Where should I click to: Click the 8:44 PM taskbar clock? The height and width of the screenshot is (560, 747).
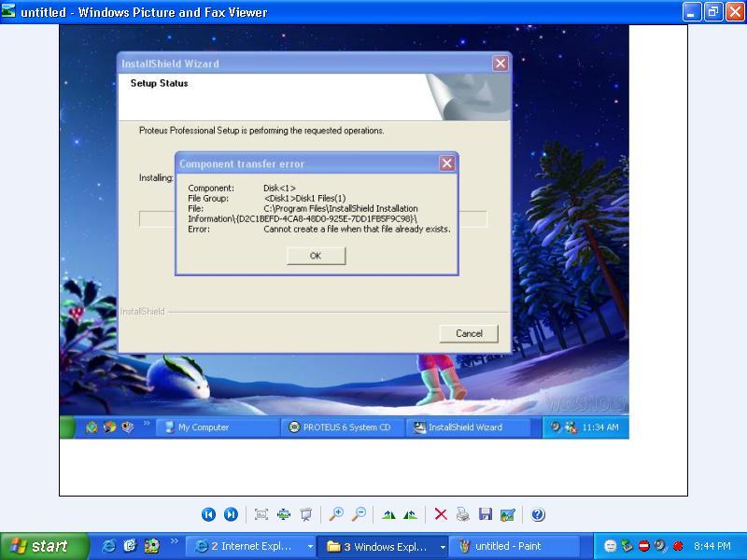tap(712, 546)
